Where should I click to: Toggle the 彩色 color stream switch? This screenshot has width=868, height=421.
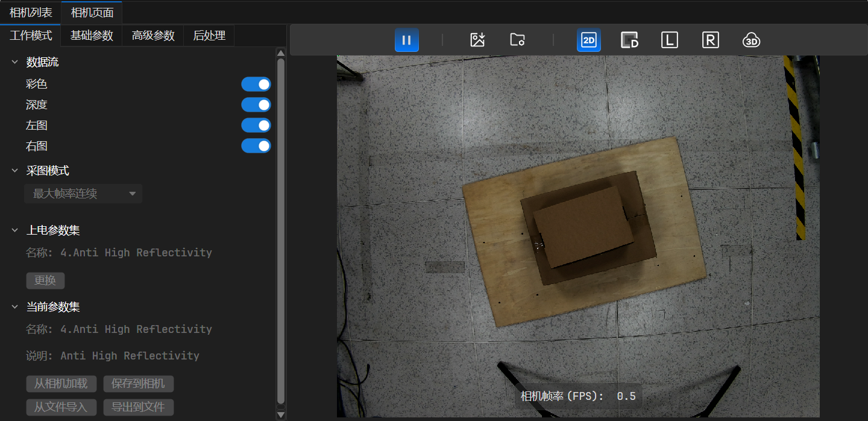coord(256,84)
